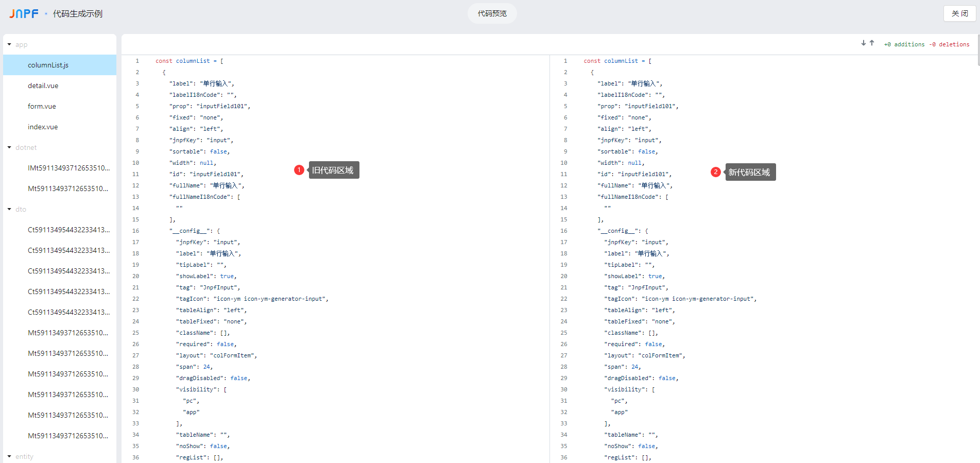Click the -0 deletions label
Image resolution: width=980 pixels, height=463 pixels.
(x=949, y=44)
